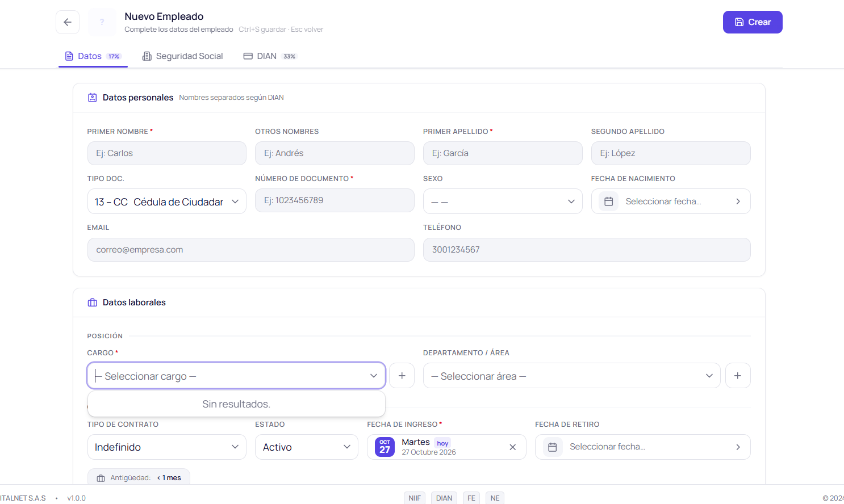Click the Antigüedad briefcase icon
The width and height of the screenshot is (844, 504).
[101, 478]
